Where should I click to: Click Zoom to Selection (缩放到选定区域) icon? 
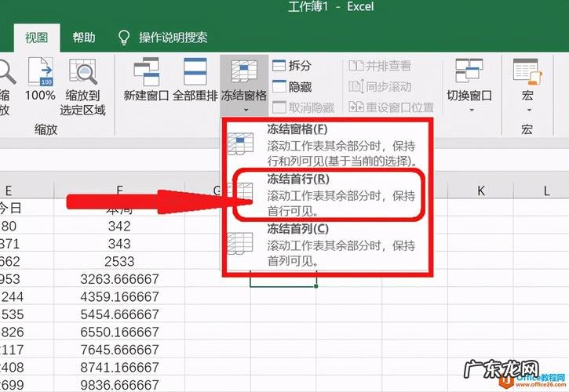[x=83, y=73]
